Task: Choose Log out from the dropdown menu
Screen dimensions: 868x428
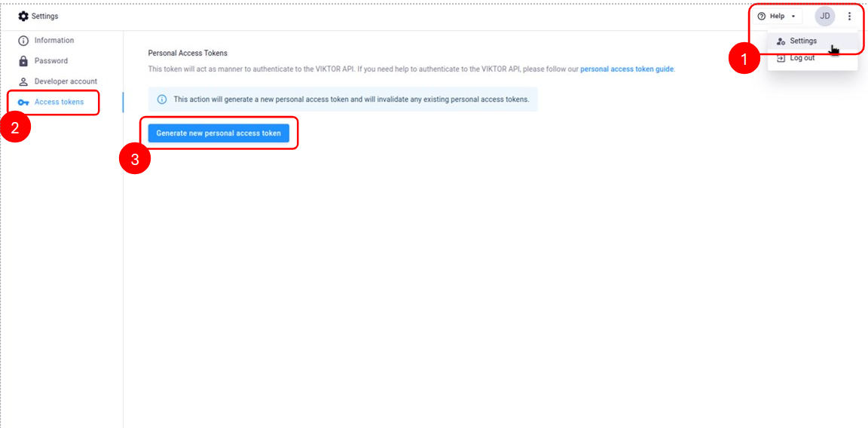Action: click(802, 58)
